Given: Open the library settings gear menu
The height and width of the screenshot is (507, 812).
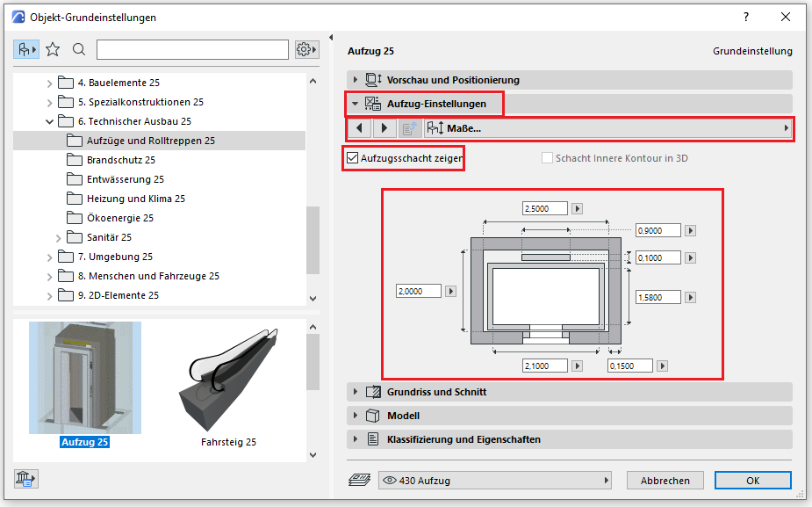Looking at the screenshot, I should click(x=305, y=50).
